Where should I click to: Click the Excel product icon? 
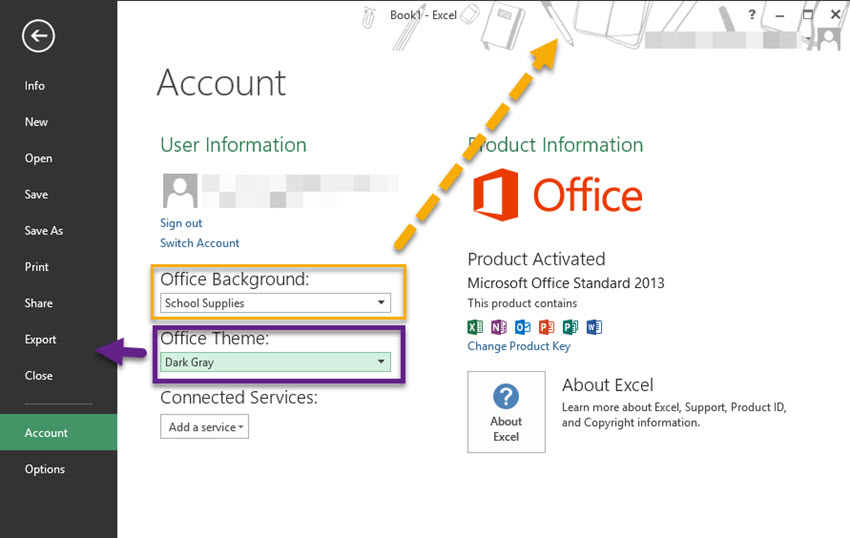click(475, 327)
